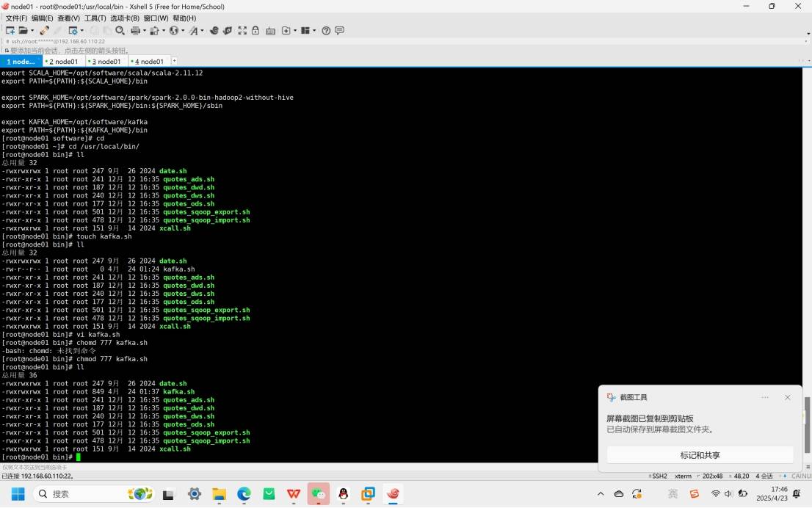
Task: Click the Xagent leaf toolbar icon
Action: click(x=228, y=31)
